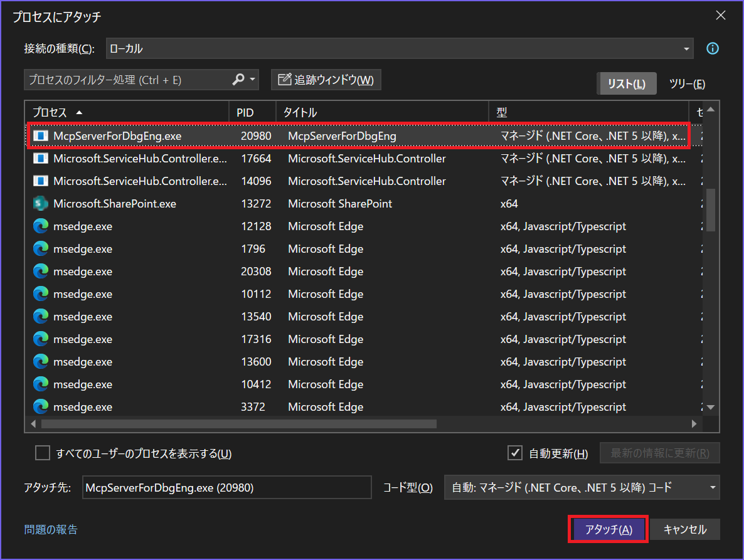Click the Edge icon for PID 13540
This screenshot has width=744, height=560.
pyautogui.click(x=40, y=316)
